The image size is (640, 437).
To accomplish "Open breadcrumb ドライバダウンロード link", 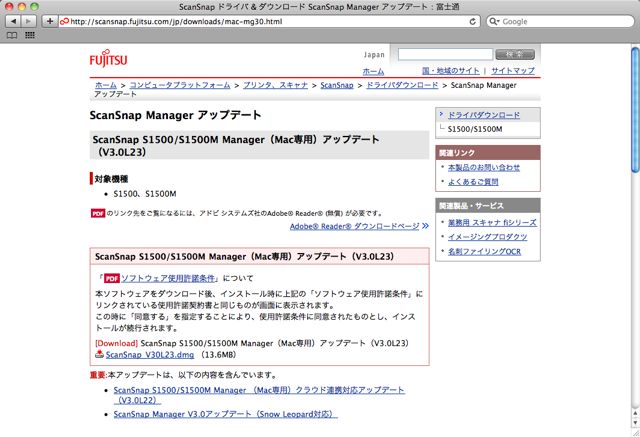I will pyautogui.click(x=402, y=85).
